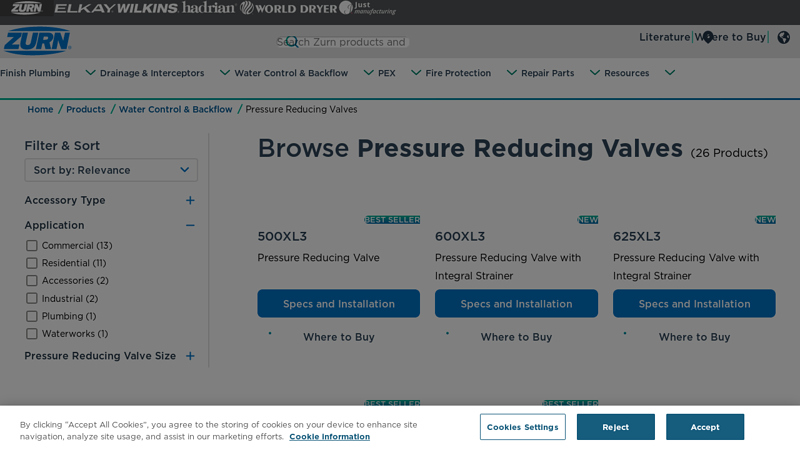This screenshot has width=800, height=450.
Task: Click the Products breadcrumb link
Action: pos(86,109)
